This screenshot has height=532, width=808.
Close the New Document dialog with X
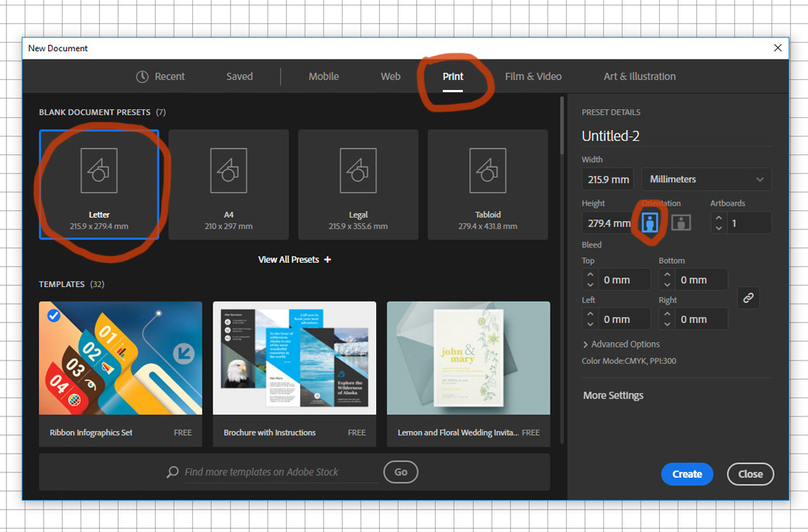[778, 48]
